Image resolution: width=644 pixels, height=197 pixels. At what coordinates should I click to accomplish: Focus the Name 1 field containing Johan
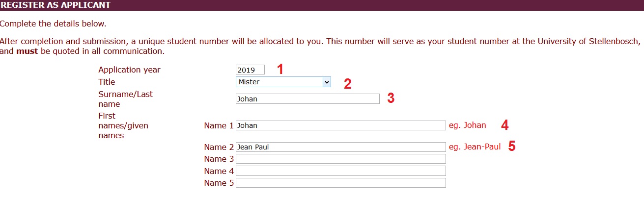[340, 125]
